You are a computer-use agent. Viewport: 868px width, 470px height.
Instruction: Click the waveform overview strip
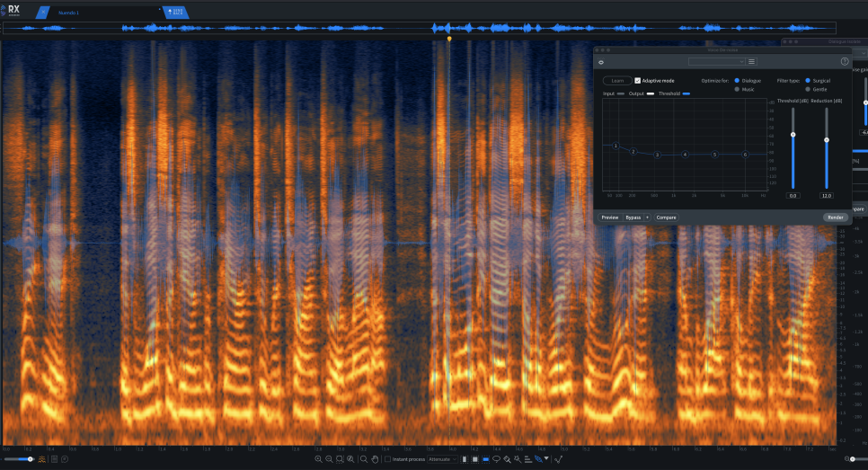coord(419,28)
